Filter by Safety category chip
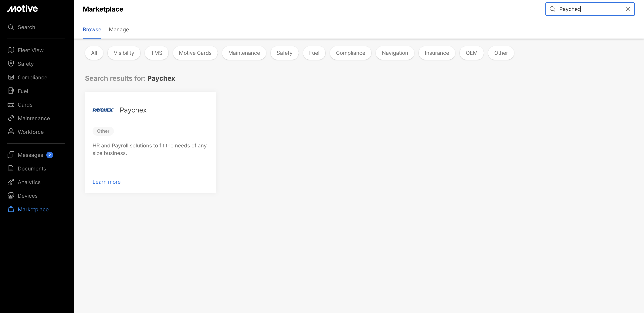This screenshot has width=644, height=313. coord(284,53)
